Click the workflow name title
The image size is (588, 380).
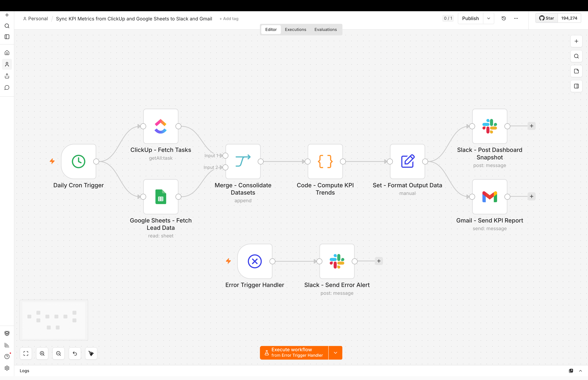134,19
